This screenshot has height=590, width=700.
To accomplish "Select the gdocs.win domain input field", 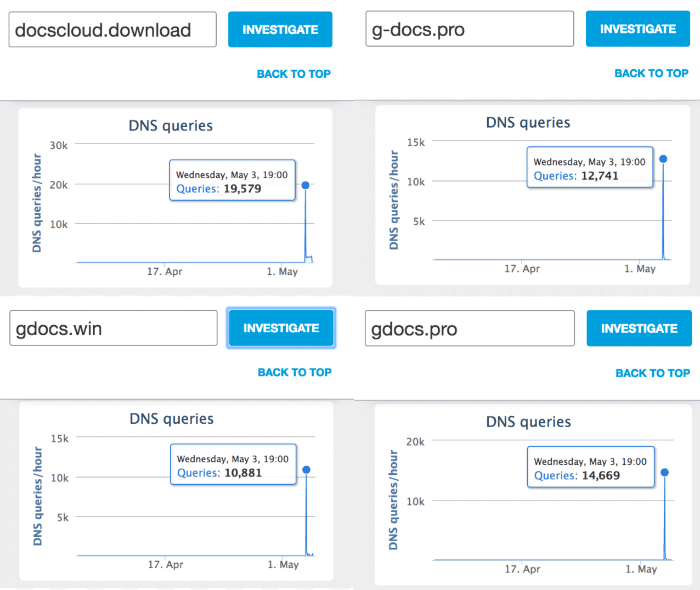I will pos(113,328).
